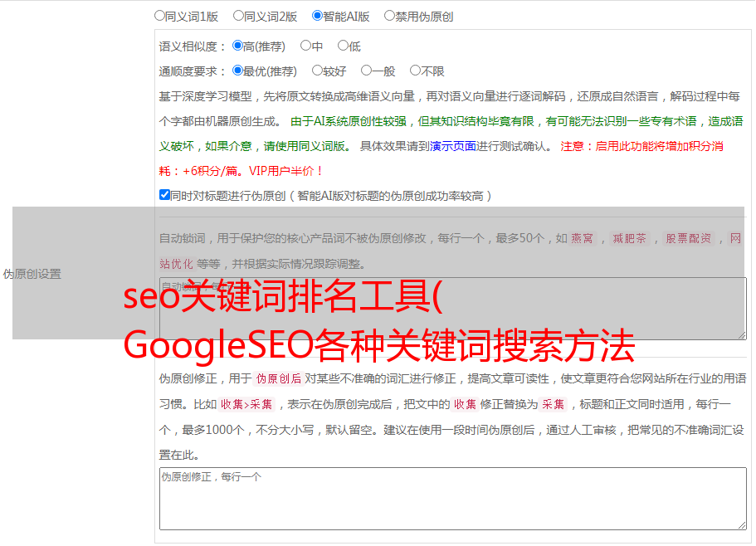The image size is (756, 546).
Task: Set 语义相似度 to 高(推荐)
Action: pyautogui.click(x=237, y=46)
